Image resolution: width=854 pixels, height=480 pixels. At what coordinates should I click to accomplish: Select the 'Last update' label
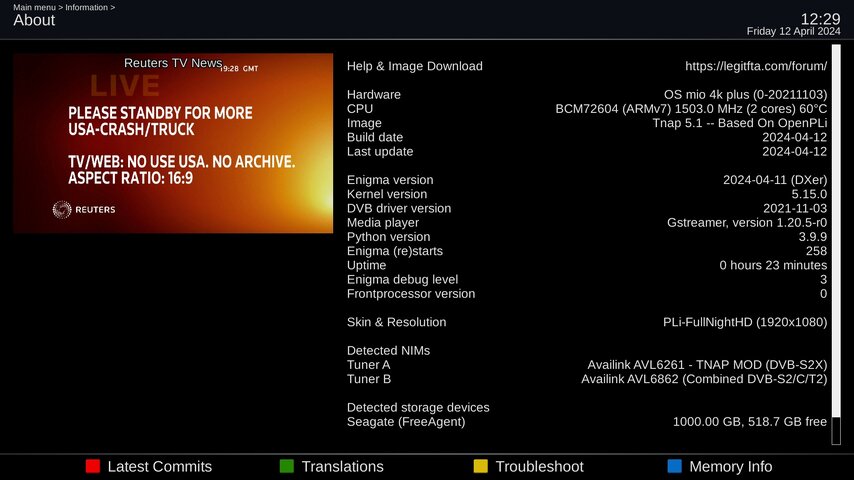coord(380,151)
